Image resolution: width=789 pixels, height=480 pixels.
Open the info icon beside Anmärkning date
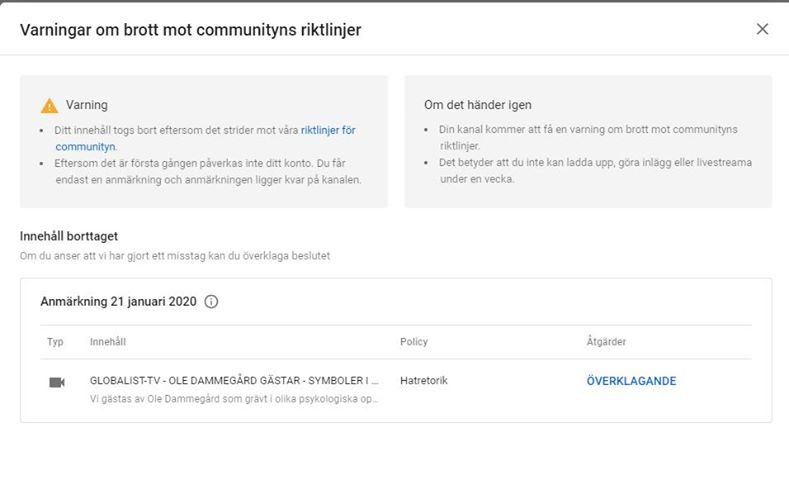point(211,301)
